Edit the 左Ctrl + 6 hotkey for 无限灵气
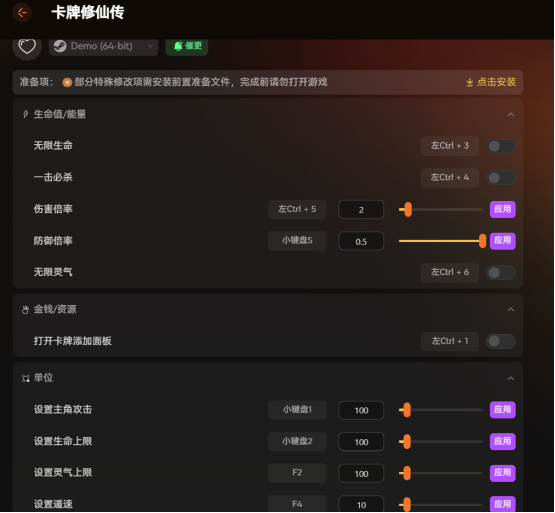 450,272
